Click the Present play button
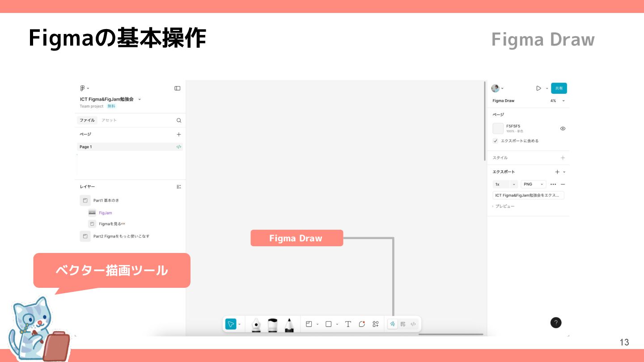The image size is (644, 362). [539, 88]
